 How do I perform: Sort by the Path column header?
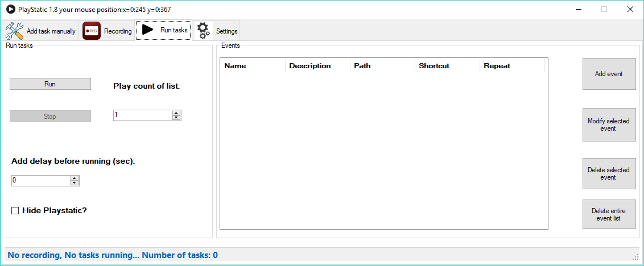[383, 66]
